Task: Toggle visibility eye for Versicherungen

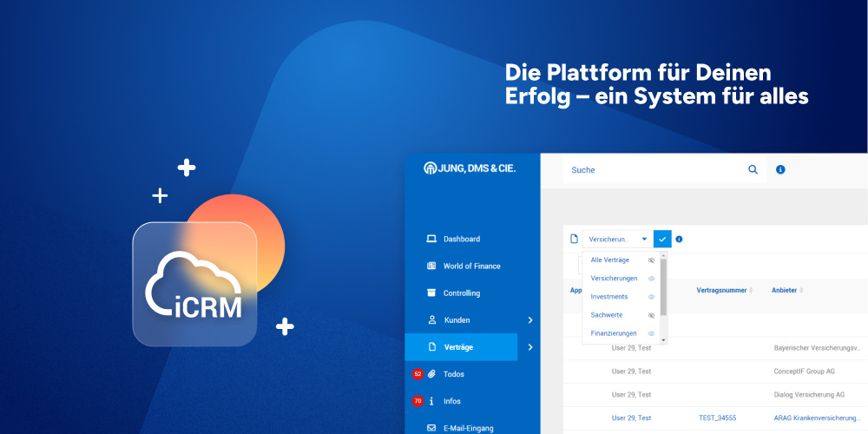Action: [652, 279]
